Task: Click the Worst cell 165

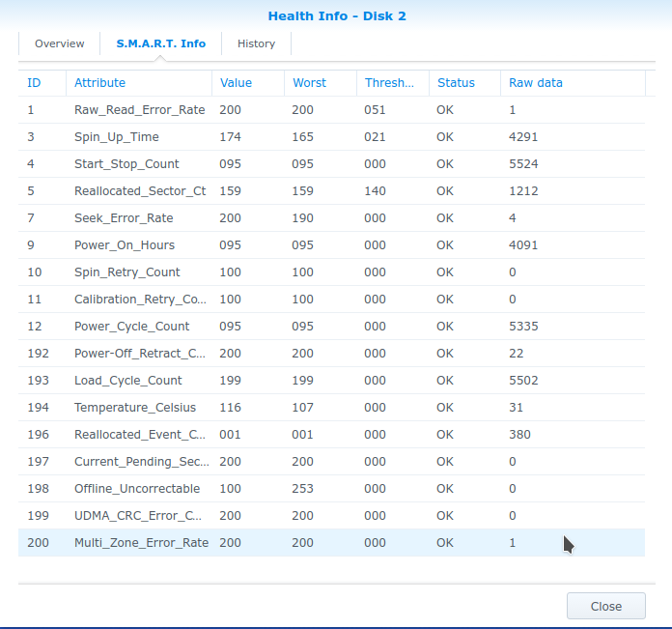Action: point(302,137)
